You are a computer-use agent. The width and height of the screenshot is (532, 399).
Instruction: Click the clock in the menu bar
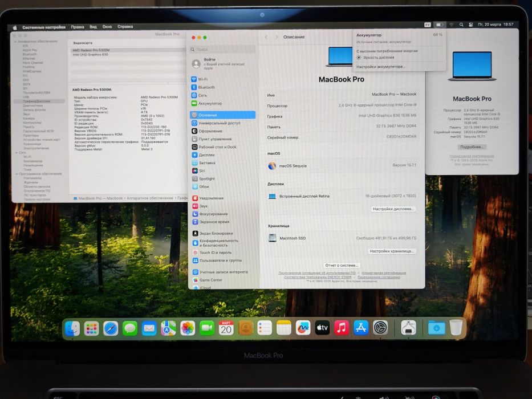point(496,25)
